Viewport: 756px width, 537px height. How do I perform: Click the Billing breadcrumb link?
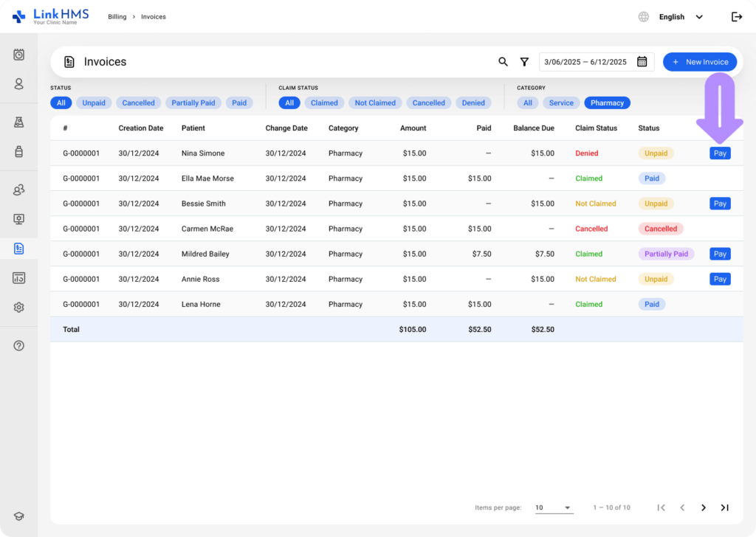point(117,17)
